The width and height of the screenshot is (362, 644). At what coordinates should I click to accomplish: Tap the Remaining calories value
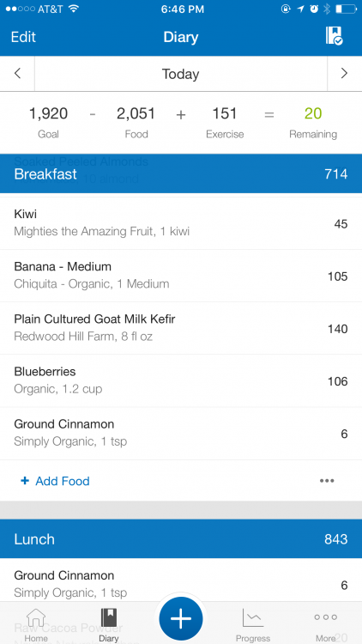(x=313, y=113)
